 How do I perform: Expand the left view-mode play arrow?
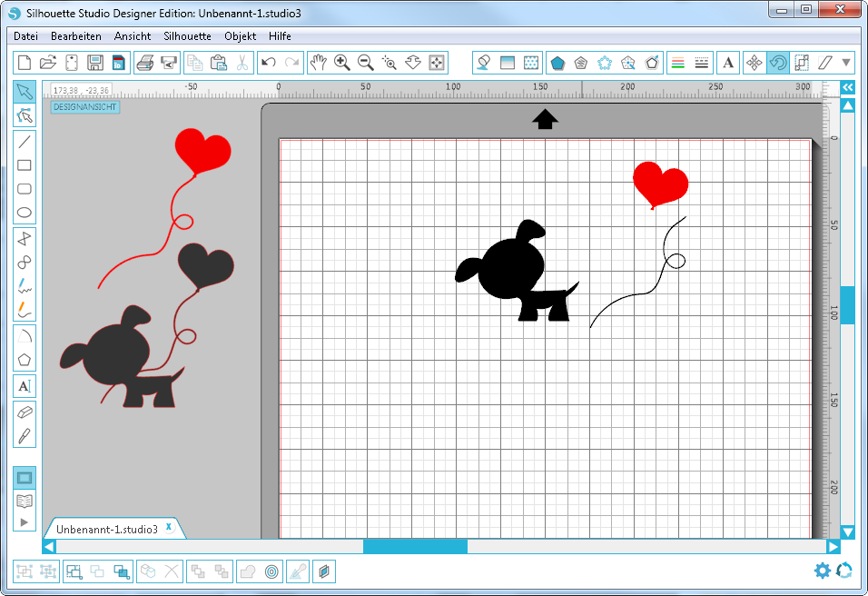click(x=25, y=522)
